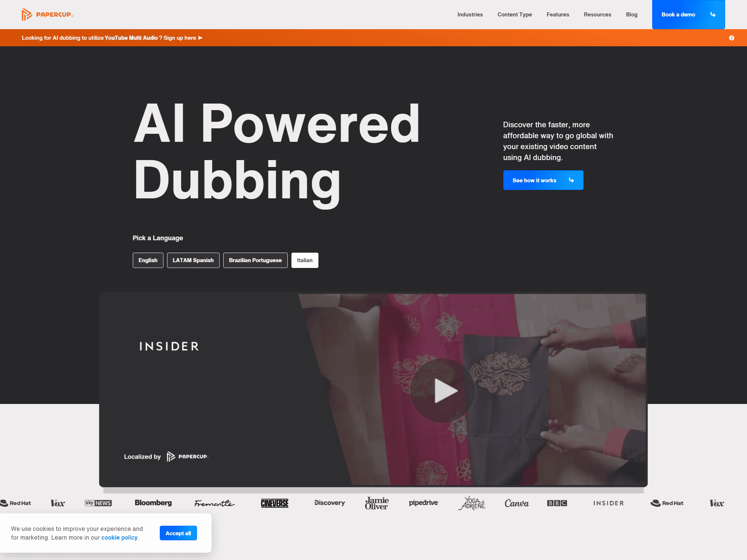Click the Jamie Oliver logo
Viewport: 747px width, 560px height.
[377, 503]
